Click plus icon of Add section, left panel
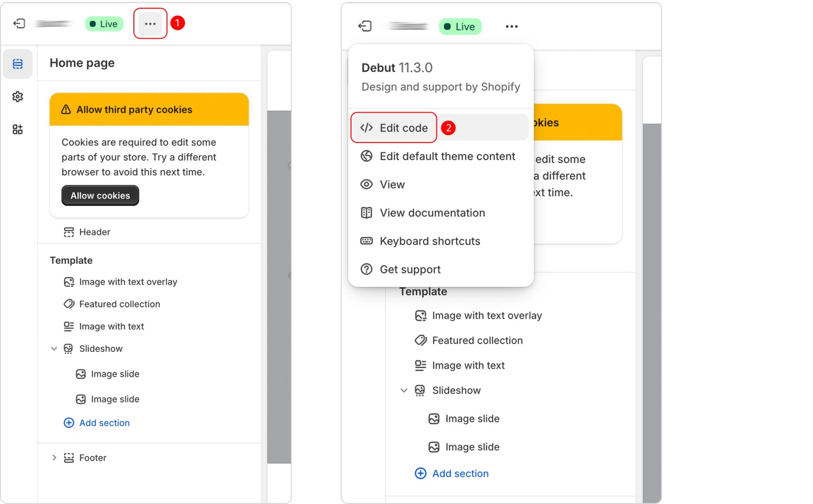Viewport: 813px width, 504px height. point(69,423)
